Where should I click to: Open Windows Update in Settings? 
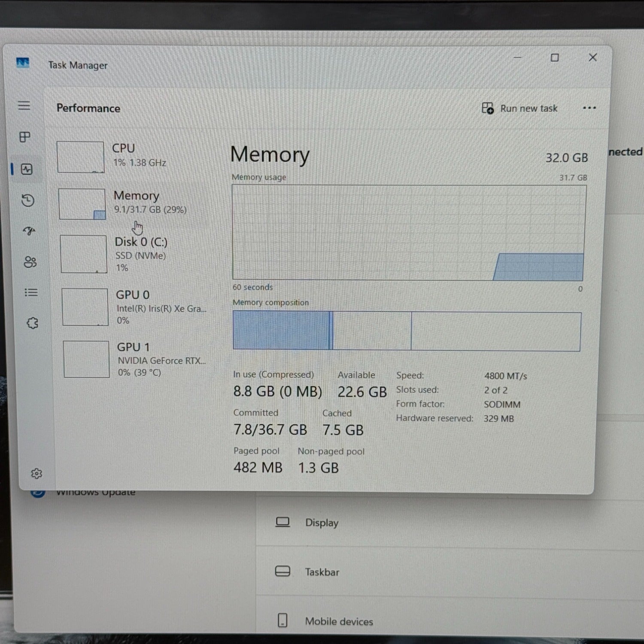pos(95,492)
